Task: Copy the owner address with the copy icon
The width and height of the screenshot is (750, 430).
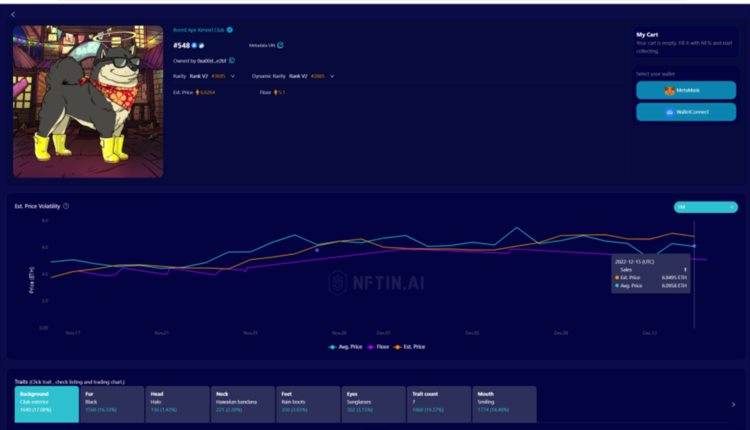Action: [x=232, y=61]
